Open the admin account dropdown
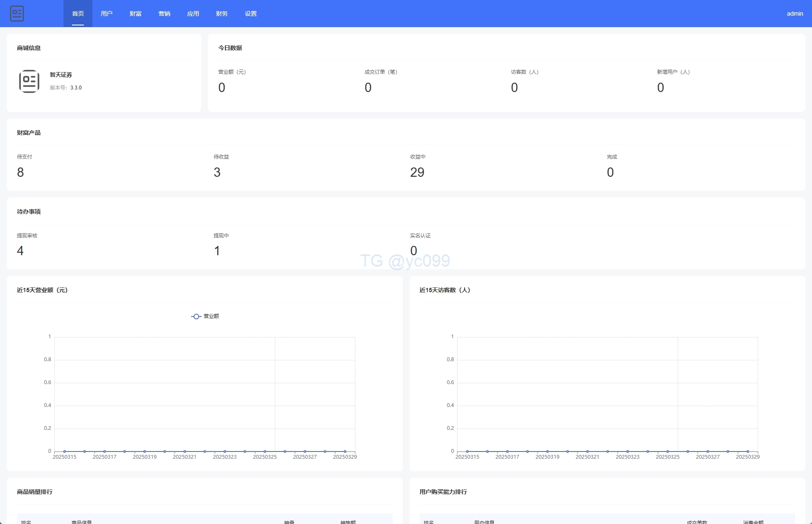 click(x=795, y=14)
